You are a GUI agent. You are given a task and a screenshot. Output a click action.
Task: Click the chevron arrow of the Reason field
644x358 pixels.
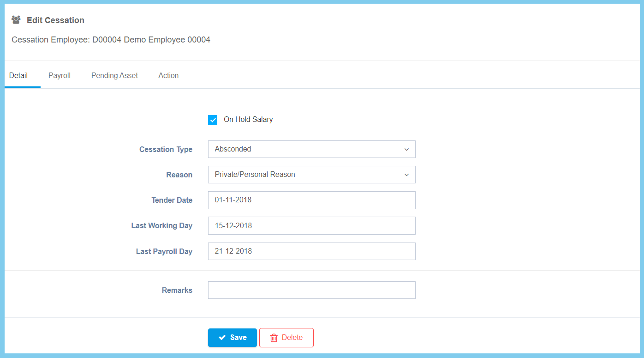coord(406,175)
